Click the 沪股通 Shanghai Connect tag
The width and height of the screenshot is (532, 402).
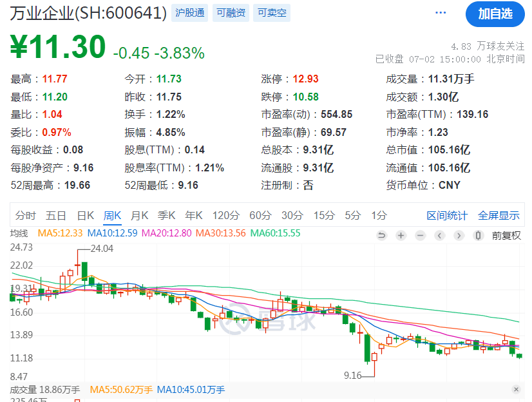point(189,12)
